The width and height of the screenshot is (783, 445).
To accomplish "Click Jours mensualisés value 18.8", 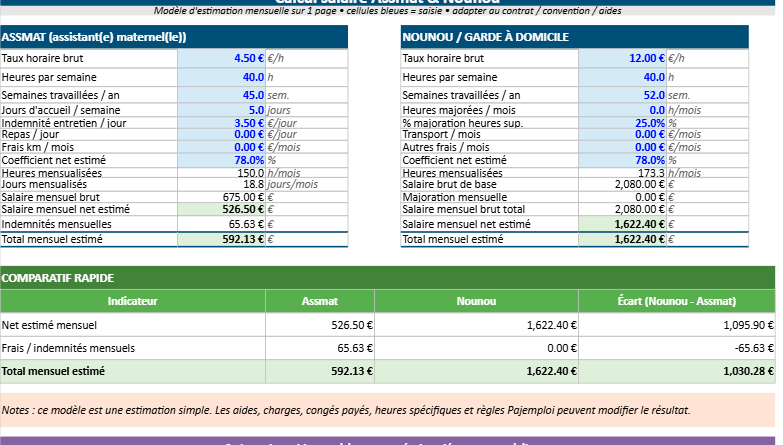I will coord(221,184).
